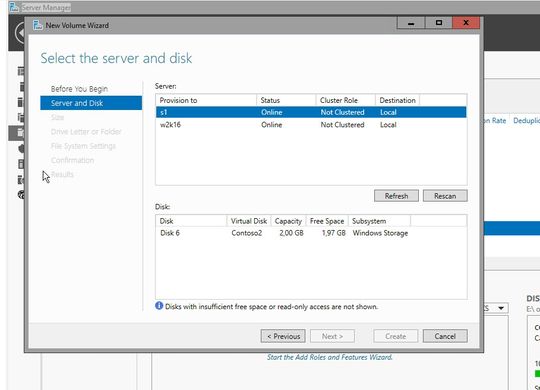Click the blue info icon below the disk list
The height and width of the screenshot is (390, 540).
point(159,306)
